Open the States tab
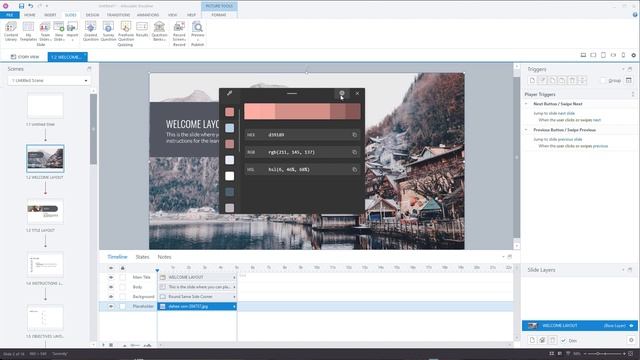The image size is (640, 360). [142, 257]
